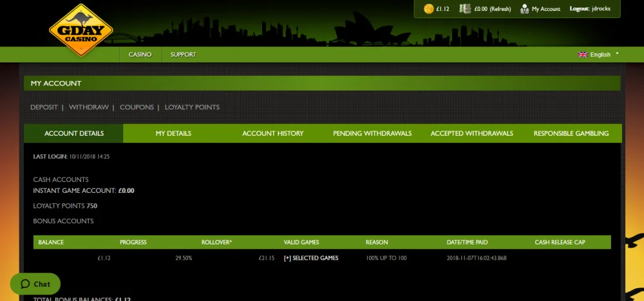The width and height of the screenshot is (644, 301).
Task: Select the Account Details tab
Action: (74, 133)
